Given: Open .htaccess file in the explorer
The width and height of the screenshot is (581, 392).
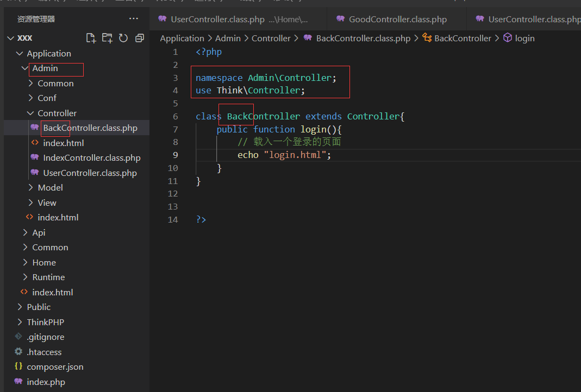Looking at the screenshot, I should pyautogui.click(x=77, y=352).
